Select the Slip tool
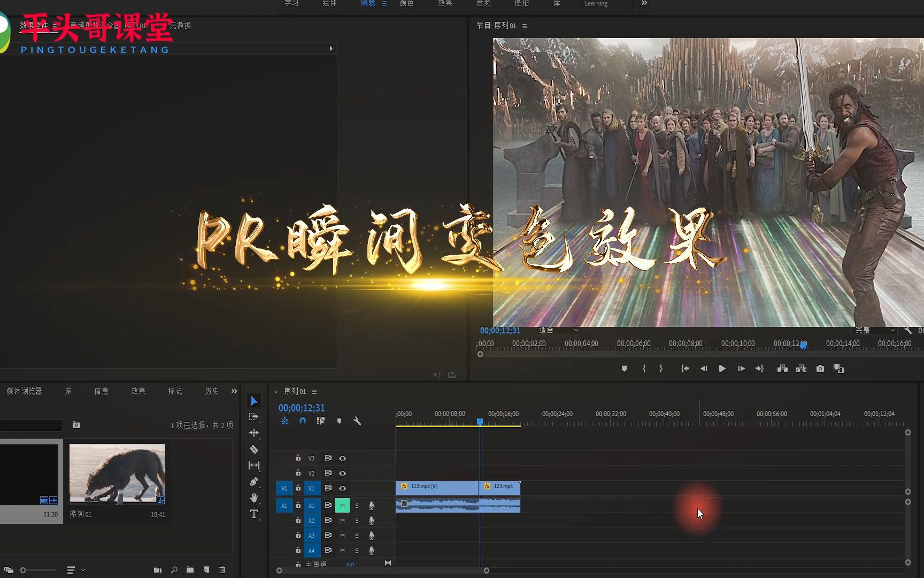 click(254, 465)
